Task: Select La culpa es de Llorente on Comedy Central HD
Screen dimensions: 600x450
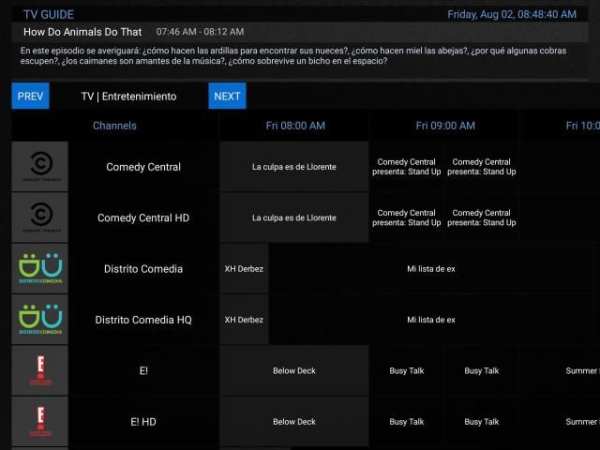Action: (294, 218)
